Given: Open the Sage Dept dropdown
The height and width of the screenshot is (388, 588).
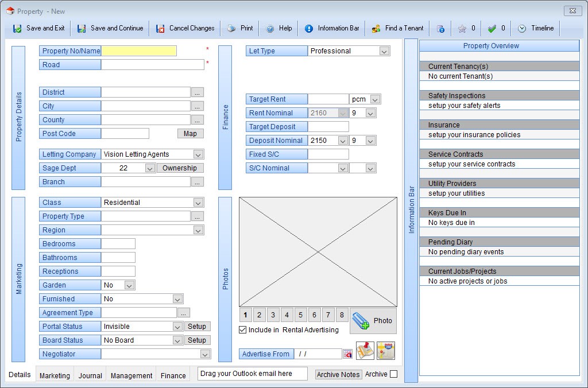Looking at the screenshot, I should coord(150,168).
